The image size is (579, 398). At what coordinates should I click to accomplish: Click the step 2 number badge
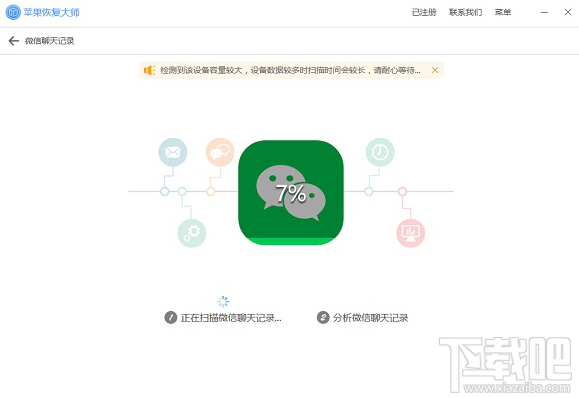tap(323, 318)
